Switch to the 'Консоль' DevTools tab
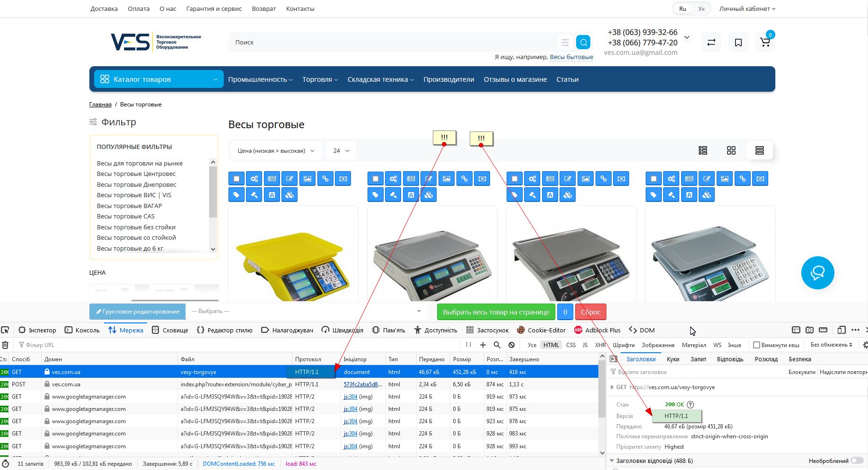 click(82, 330)
